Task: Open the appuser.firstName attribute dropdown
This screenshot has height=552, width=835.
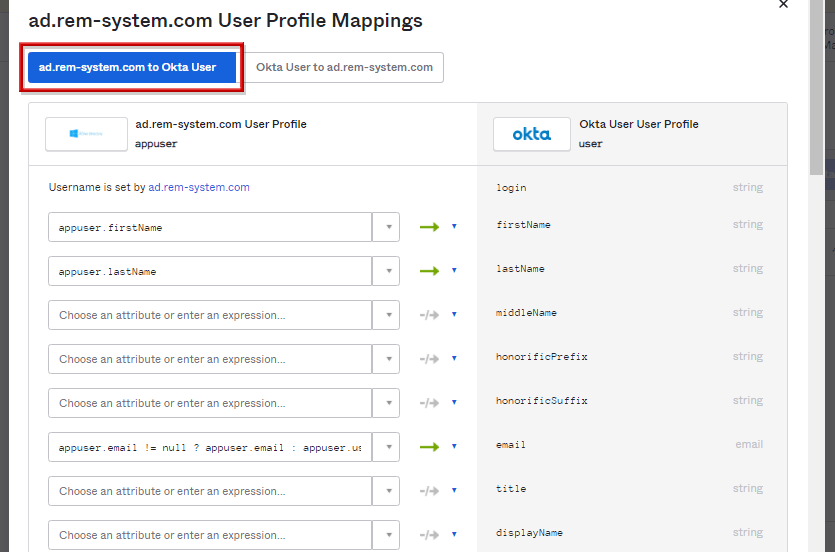Action: click(386, 227)
